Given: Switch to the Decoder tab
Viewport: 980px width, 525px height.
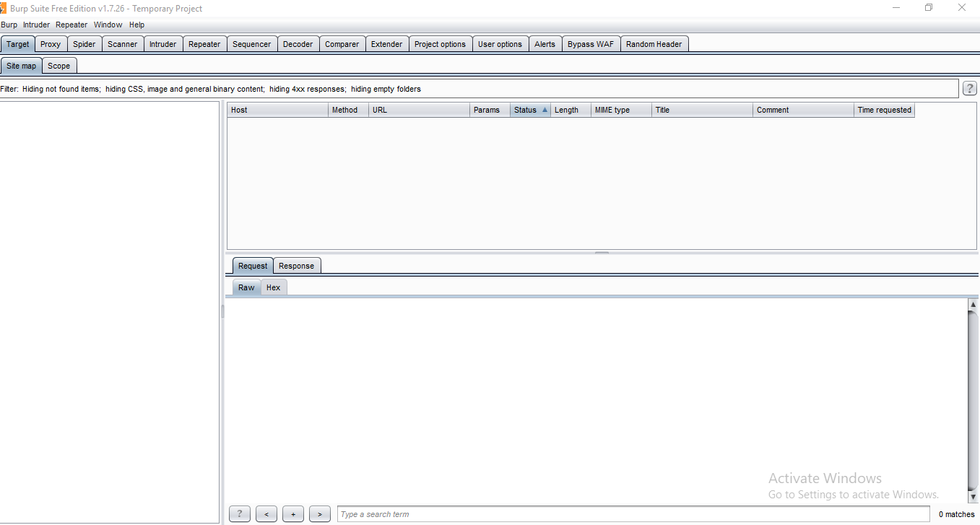Looking at the screenshot, I should (298, 44).
